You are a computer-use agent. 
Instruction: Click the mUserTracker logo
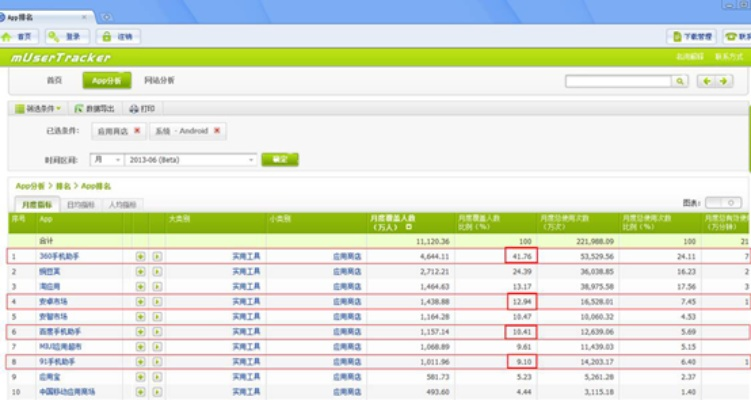pos(60,57)
